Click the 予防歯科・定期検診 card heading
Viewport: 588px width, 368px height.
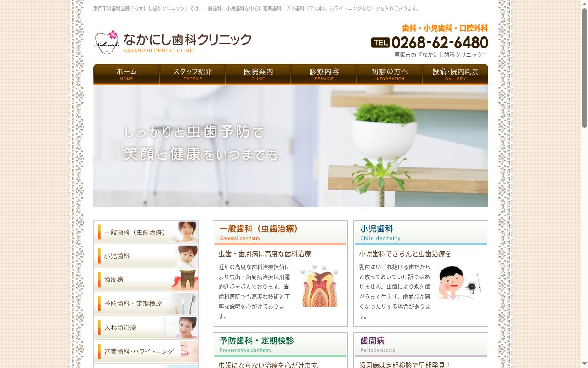tap(280, 345)
